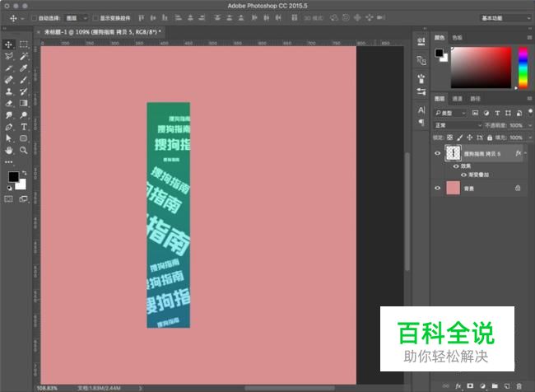Image resolution: width=535 pixels, height=392 pixels.
Task: Open the blend mode dropdown
Action: click(x=458, y=125)
